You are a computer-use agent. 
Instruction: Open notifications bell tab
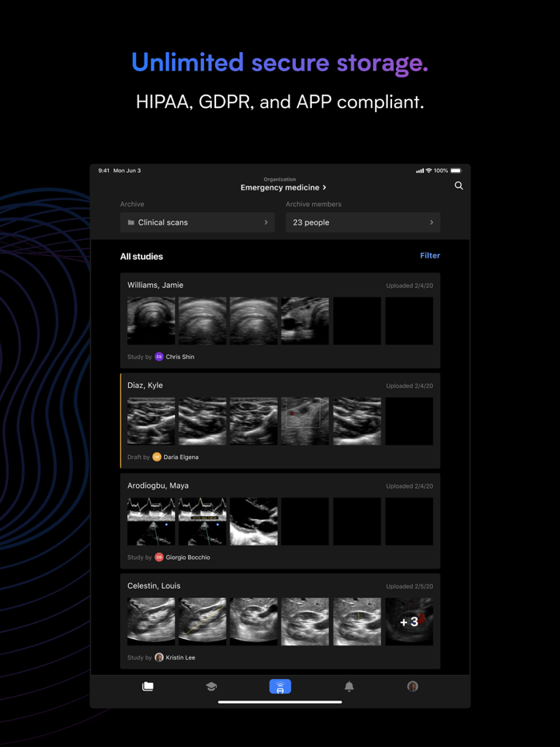(349, 686)
